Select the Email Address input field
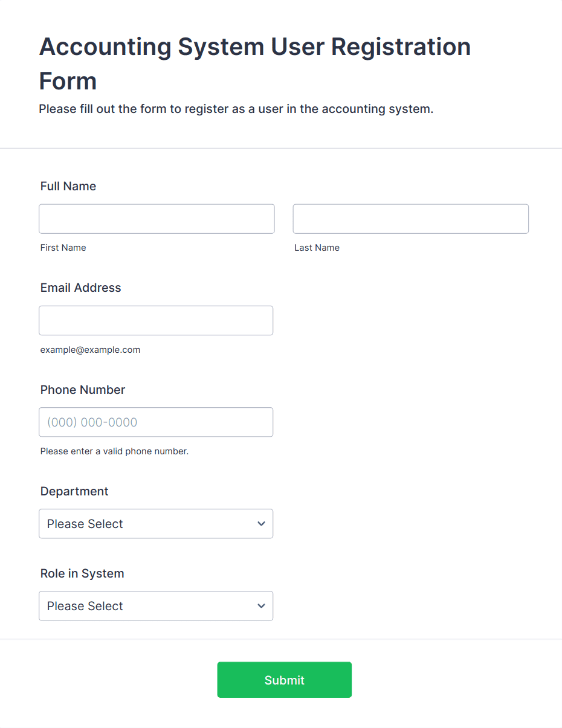The image size is (562, 728). 155,320
